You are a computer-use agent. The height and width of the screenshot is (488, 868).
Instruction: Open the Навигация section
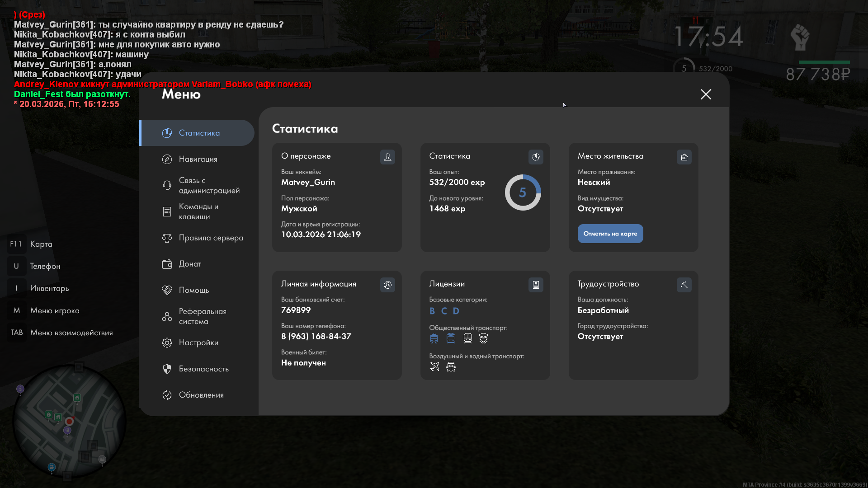click(198, 159)
